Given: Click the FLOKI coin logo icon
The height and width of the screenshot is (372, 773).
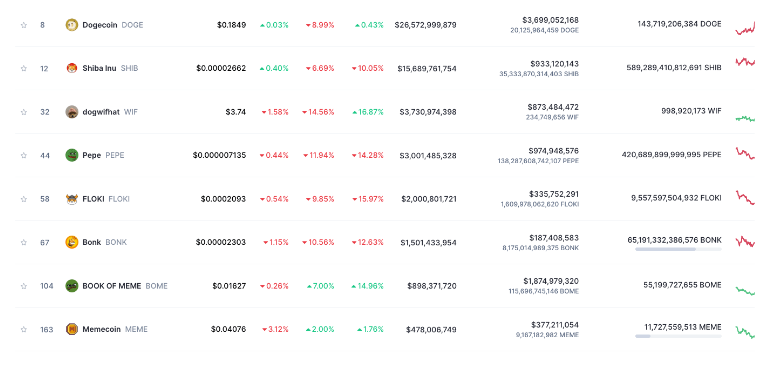Looking at the screenshot, I should tap(72, 199).
